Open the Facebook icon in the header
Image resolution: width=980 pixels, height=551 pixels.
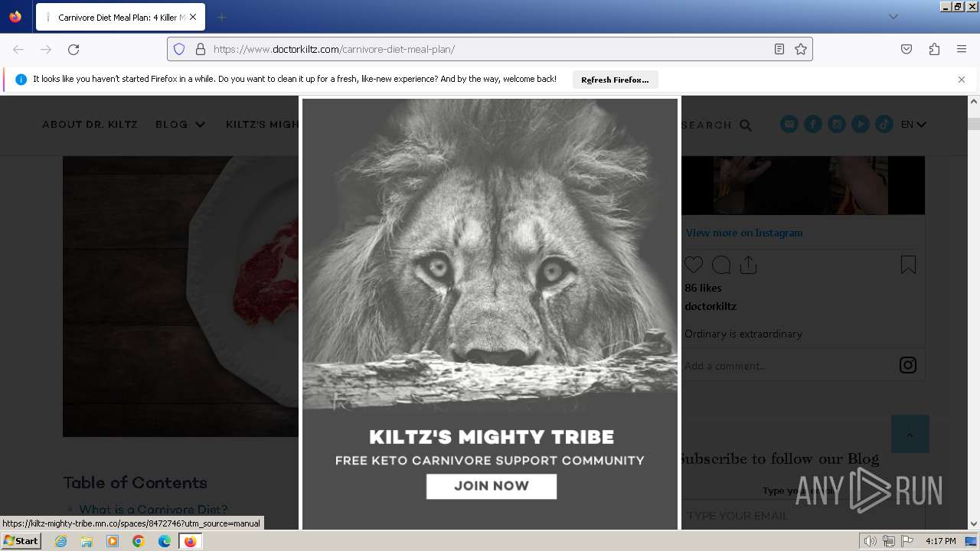[813, 124]
